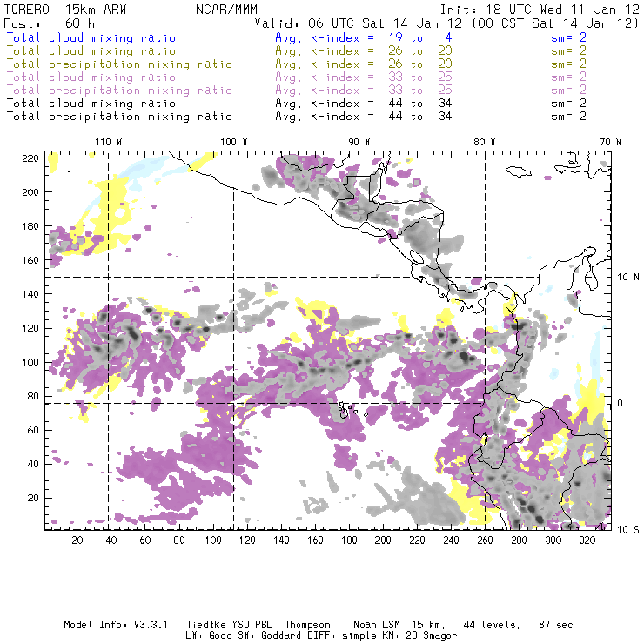
Task: Click the 'YSU PBL' scheme text
Action: pyautogui.click(x=252, y=625)
